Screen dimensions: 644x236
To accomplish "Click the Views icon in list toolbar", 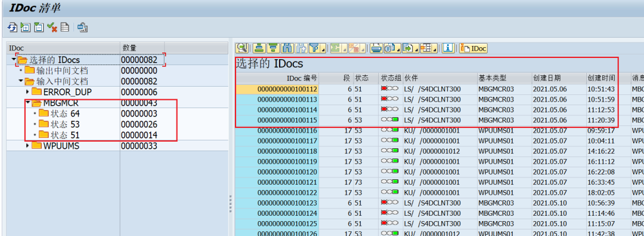I will click(390, 48).
